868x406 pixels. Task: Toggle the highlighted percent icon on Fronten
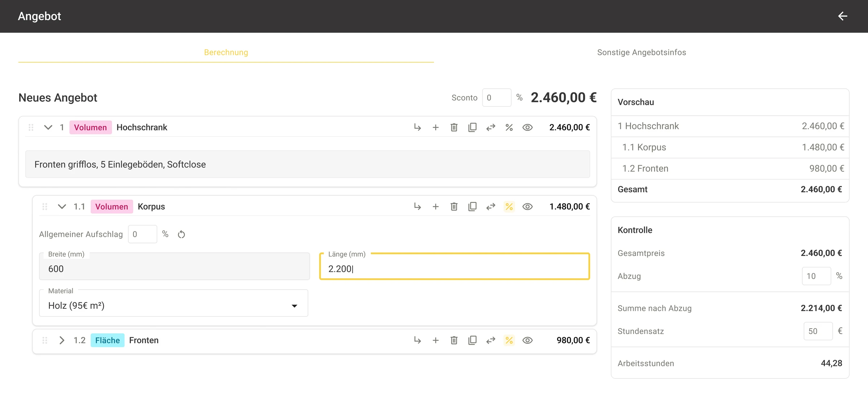[509, 340]
